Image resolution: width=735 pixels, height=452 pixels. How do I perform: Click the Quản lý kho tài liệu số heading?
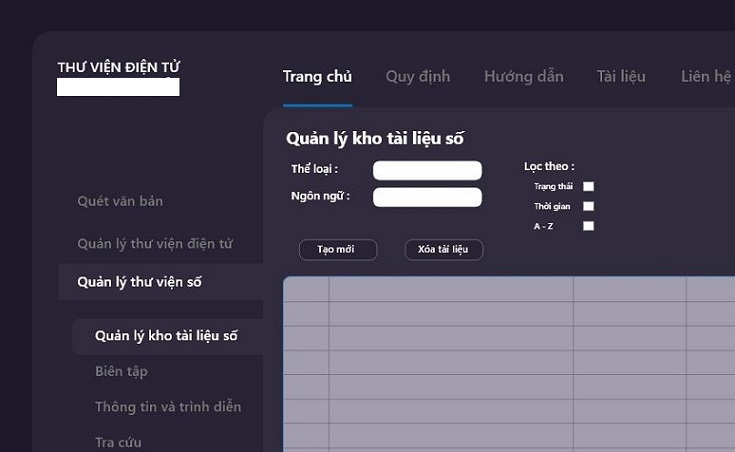pyautogui.click(x=375, y=138)
